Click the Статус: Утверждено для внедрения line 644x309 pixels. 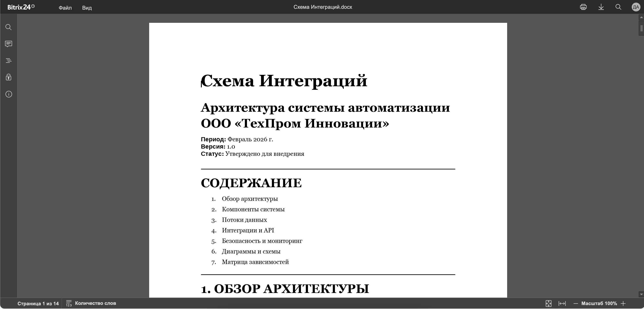tap(252, 154)
